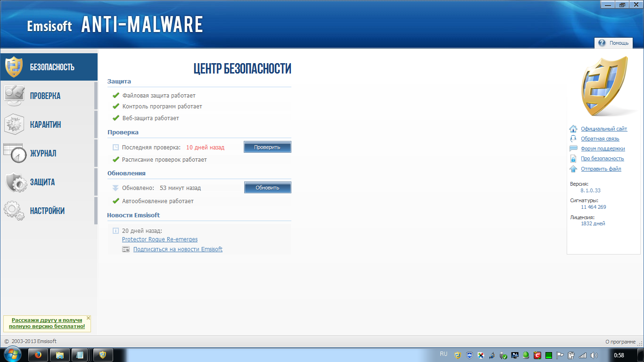This screenshot has width=644, height=362.
Task: Open the Помощь help button
Action: point(613,43)
